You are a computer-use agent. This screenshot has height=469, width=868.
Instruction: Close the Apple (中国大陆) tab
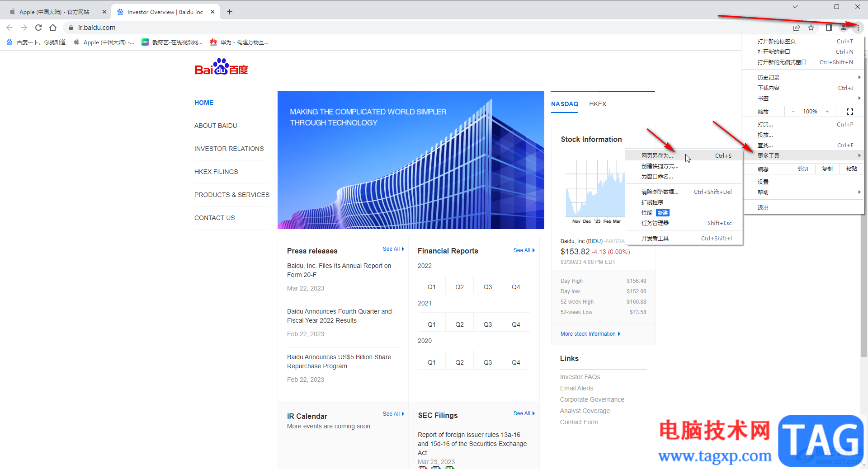(x=104, y=12)
